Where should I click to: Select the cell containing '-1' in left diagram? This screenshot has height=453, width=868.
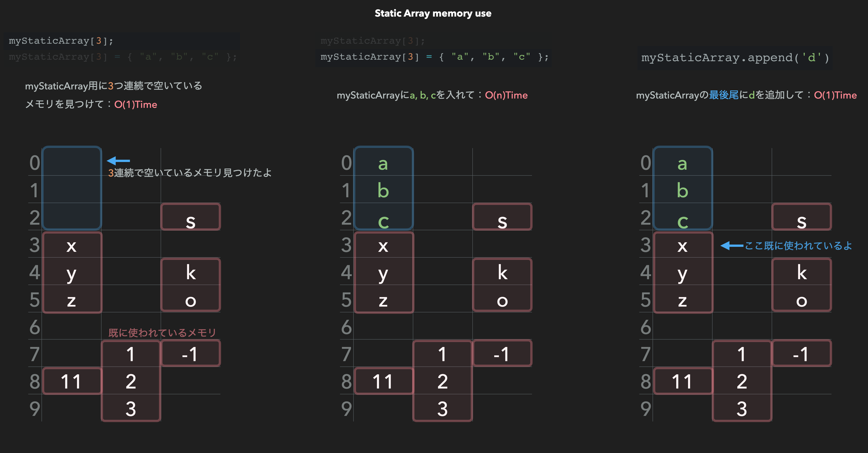pos(190,353)
